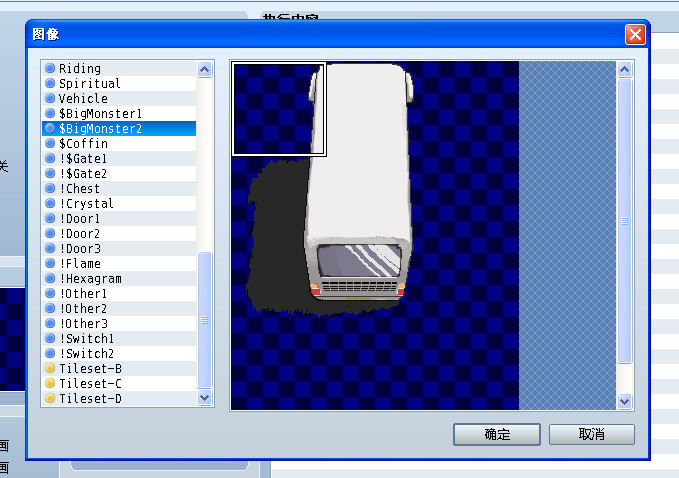Click the blue icon beside $Coffin

(x=50, y=143)
